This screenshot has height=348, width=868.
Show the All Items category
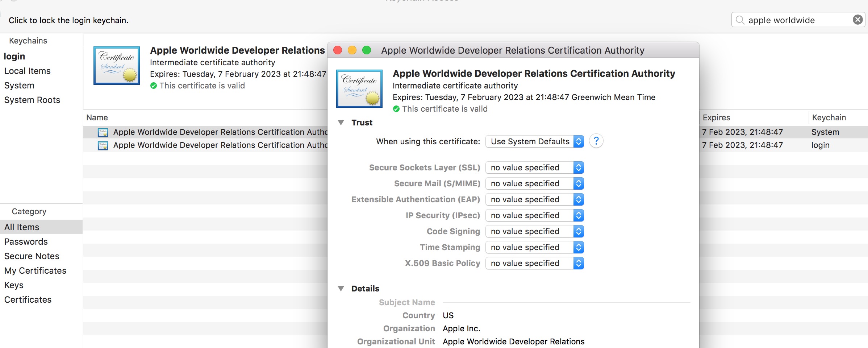pyautogui.click(x=41, y=227)
